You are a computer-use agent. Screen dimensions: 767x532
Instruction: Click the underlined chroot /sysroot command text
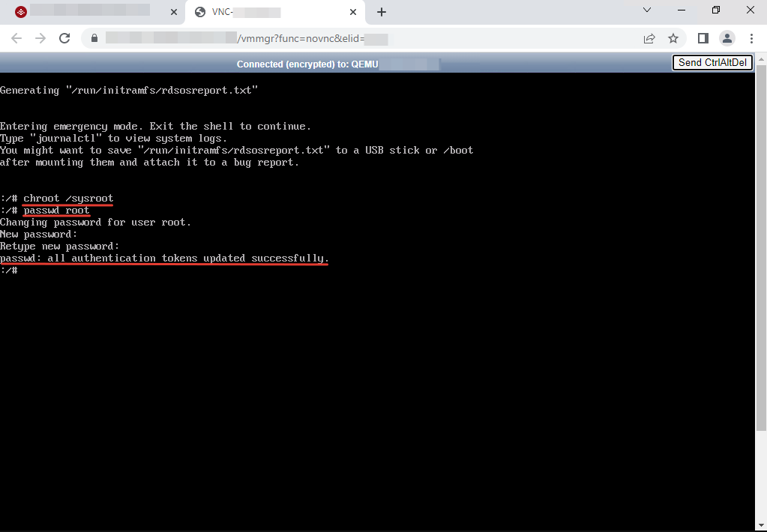66,198
